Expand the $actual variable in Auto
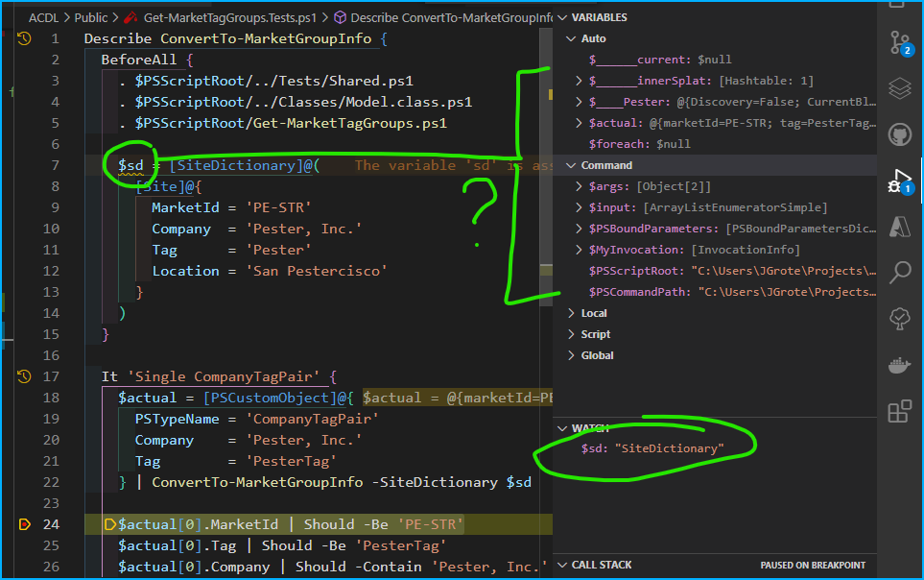924x580 pixels. pyautogui.click(x=578, y=123)
